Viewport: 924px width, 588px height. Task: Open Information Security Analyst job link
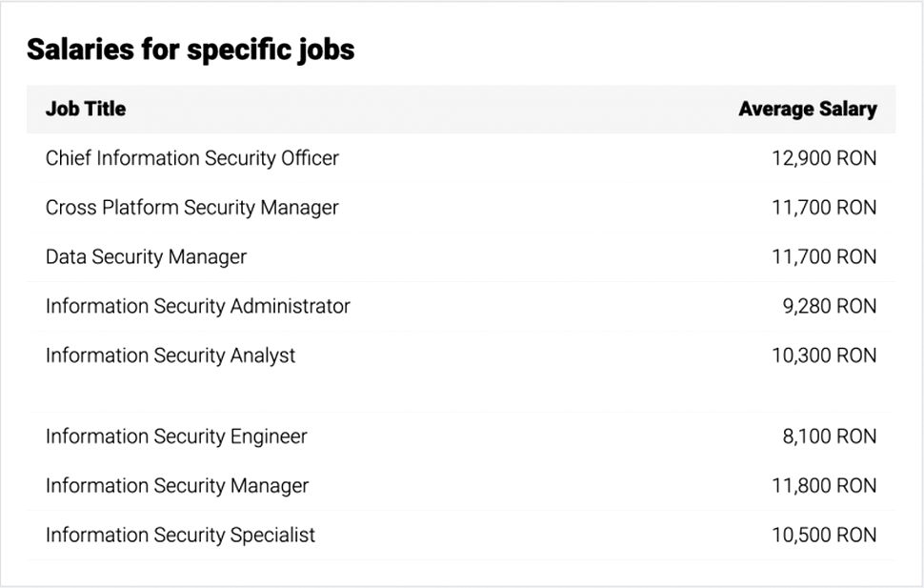171,355
